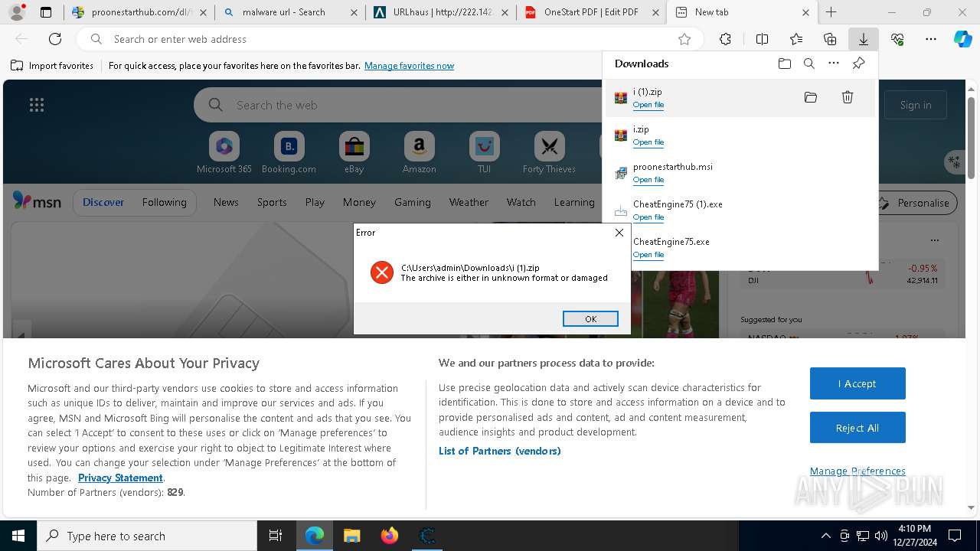Delete i (1).zip download entry
The width and height of the screenshot is (980, 551).
coord(848,97)
